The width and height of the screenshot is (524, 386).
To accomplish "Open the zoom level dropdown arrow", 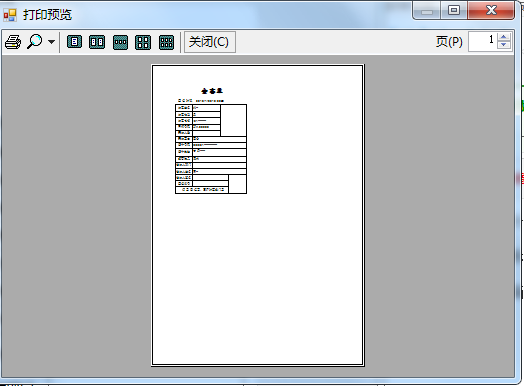I will click(51, 42).
